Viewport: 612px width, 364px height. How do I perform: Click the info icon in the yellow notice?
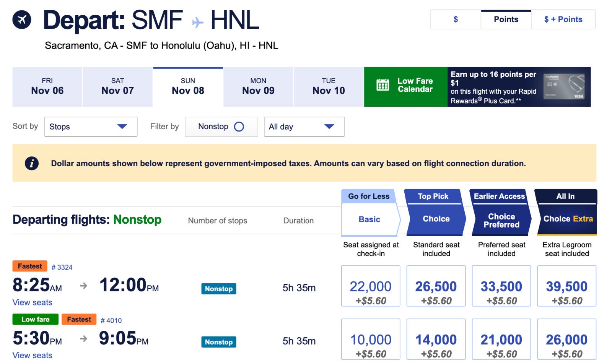(32, 163)
